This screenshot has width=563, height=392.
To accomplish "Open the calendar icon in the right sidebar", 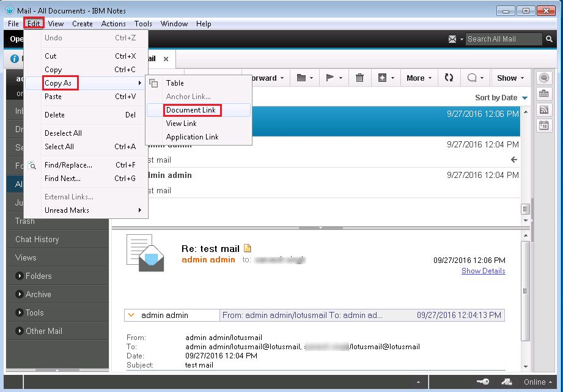I will coord(544,126).
